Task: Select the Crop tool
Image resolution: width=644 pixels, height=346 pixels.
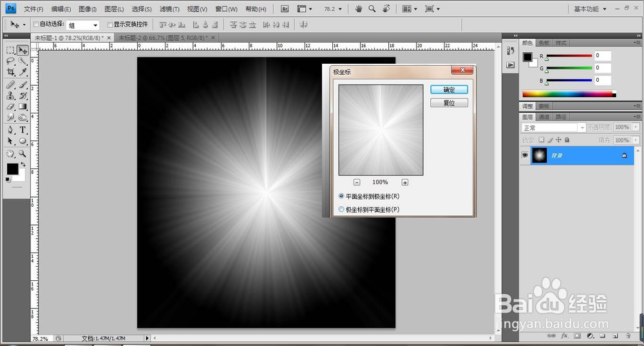Action: pos(10,72)
